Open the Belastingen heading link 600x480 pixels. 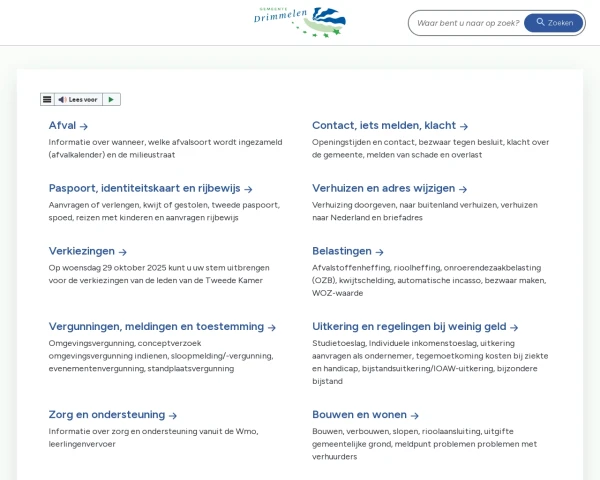coord(341,251)
